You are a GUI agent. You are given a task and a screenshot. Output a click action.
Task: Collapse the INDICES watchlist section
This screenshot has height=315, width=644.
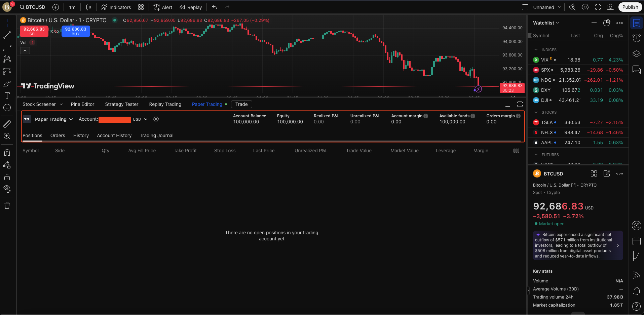536,50
